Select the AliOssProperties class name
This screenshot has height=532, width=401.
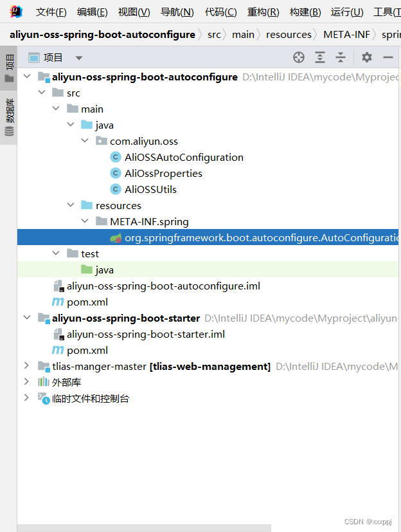pyautogui.click(x=163, y=174)
